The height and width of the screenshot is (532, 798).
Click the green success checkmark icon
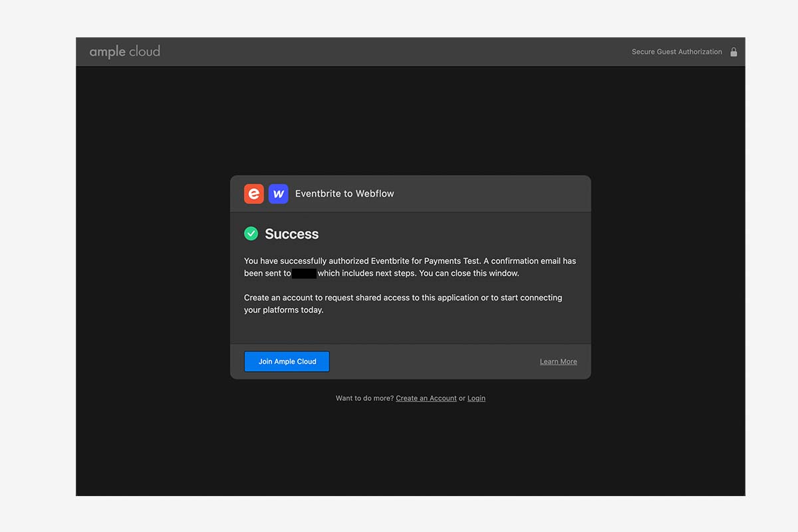point(251,233)
